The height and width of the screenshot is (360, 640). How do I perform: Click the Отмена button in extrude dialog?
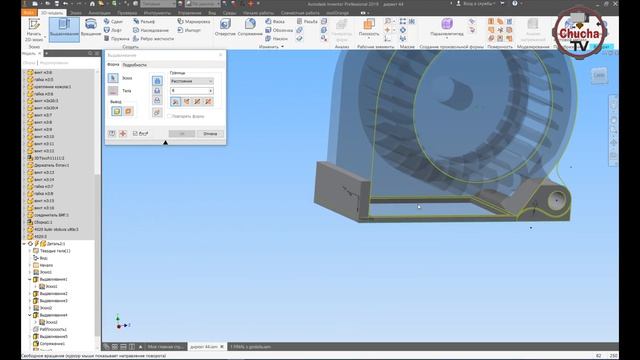point(210,134)
